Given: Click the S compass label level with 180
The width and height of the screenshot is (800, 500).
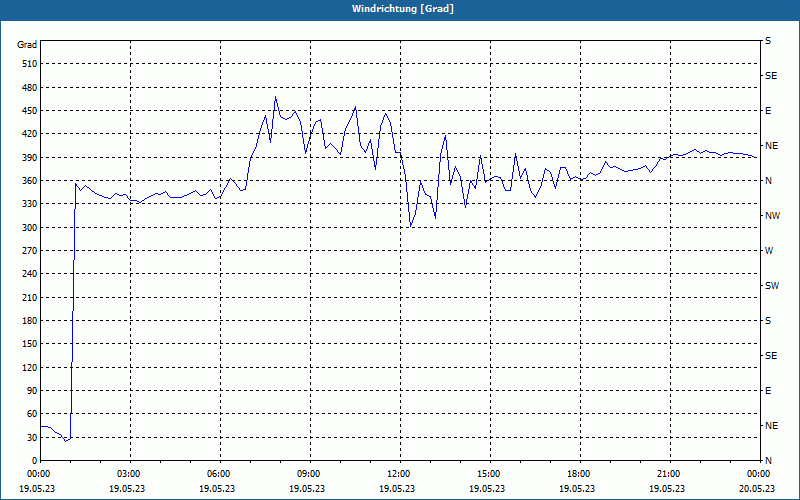Looking at the screenshot, I should [x=768, y=321].
